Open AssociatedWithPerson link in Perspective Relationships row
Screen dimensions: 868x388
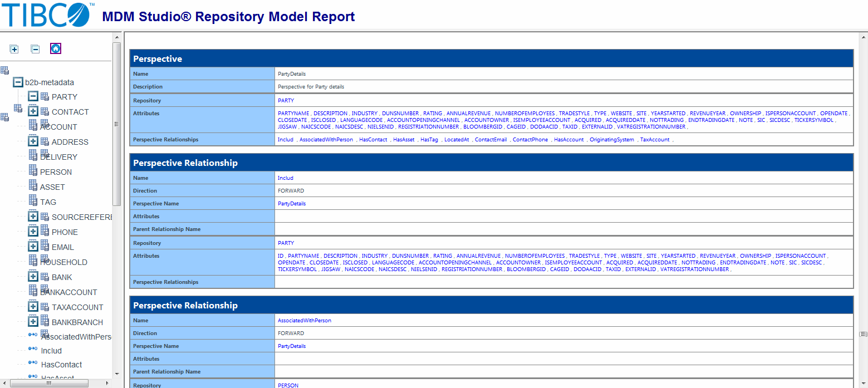tap(326, 140)
